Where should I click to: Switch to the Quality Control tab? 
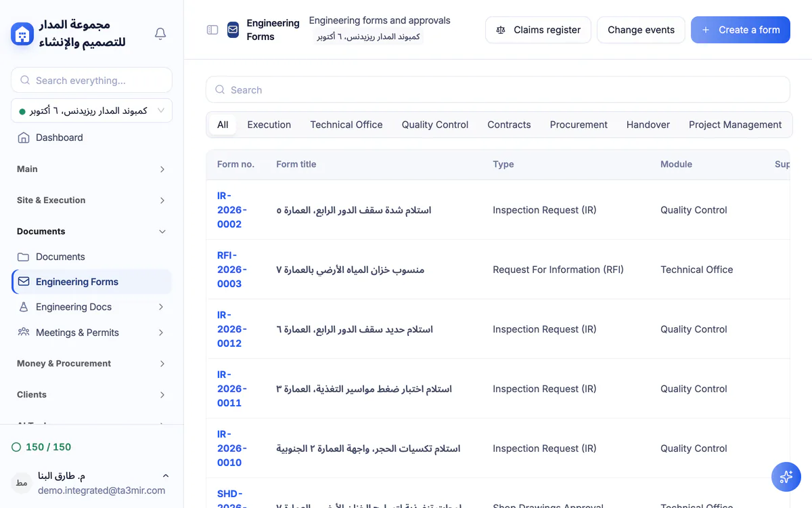pyautogui.click(x=435, y=125)
